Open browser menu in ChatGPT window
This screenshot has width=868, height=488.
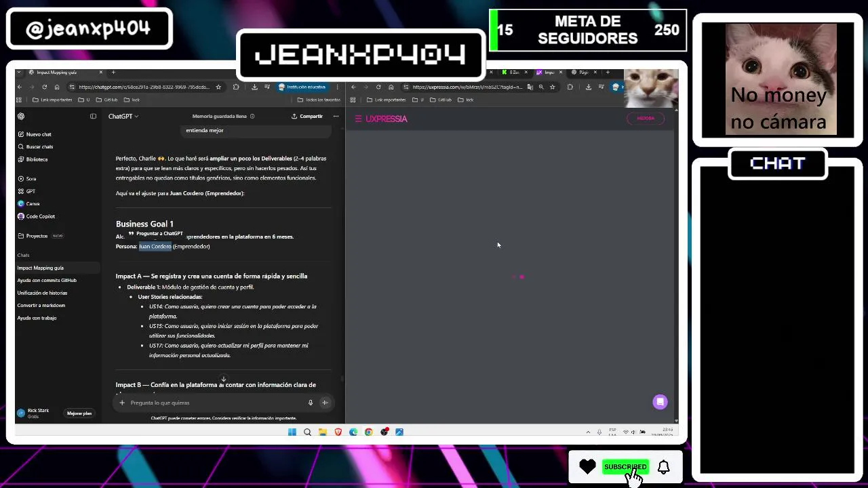[x=337, y=87]
